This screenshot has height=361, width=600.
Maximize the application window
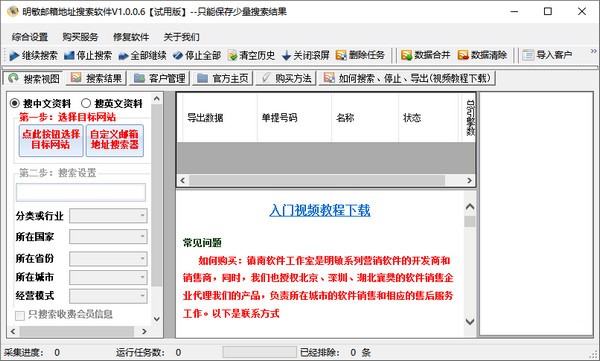point(548,11)
